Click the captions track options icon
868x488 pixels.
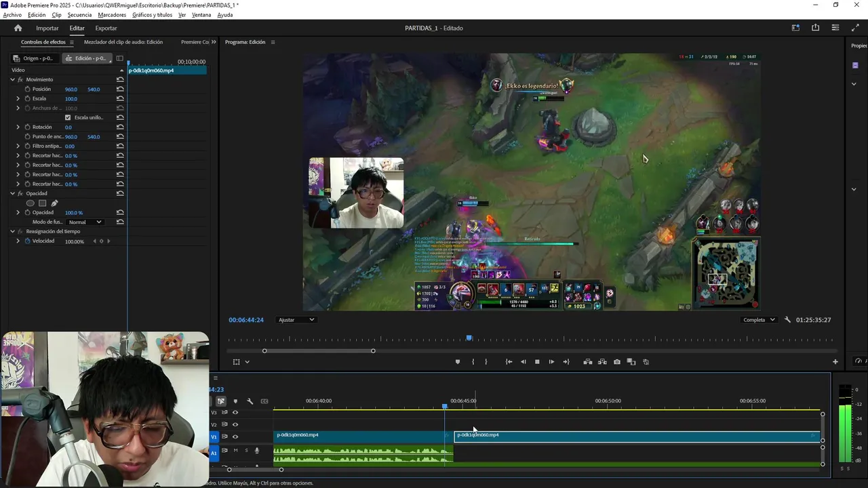[x=264, y=401]
